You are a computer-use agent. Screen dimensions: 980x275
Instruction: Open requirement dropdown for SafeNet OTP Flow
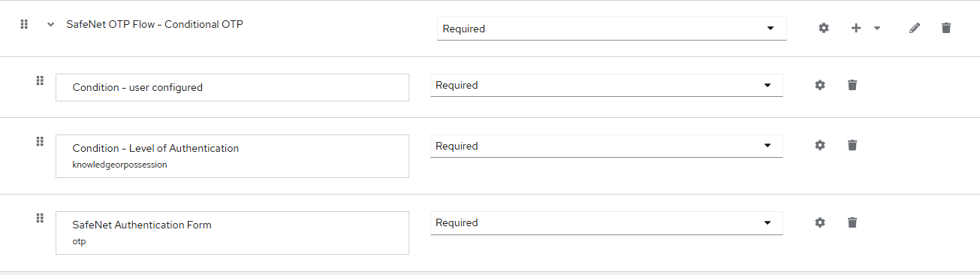point(611,29)
